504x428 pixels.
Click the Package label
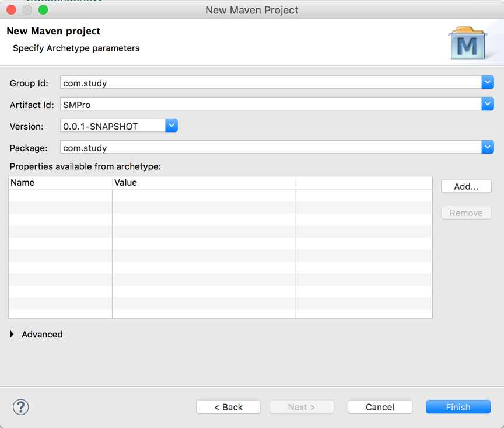[x=29, y=148]
